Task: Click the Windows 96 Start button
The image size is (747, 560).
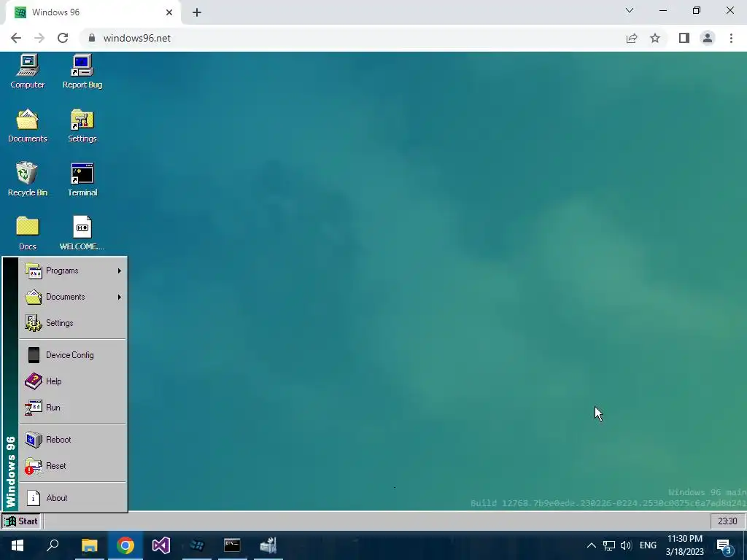Action: (x=21, y=521)
